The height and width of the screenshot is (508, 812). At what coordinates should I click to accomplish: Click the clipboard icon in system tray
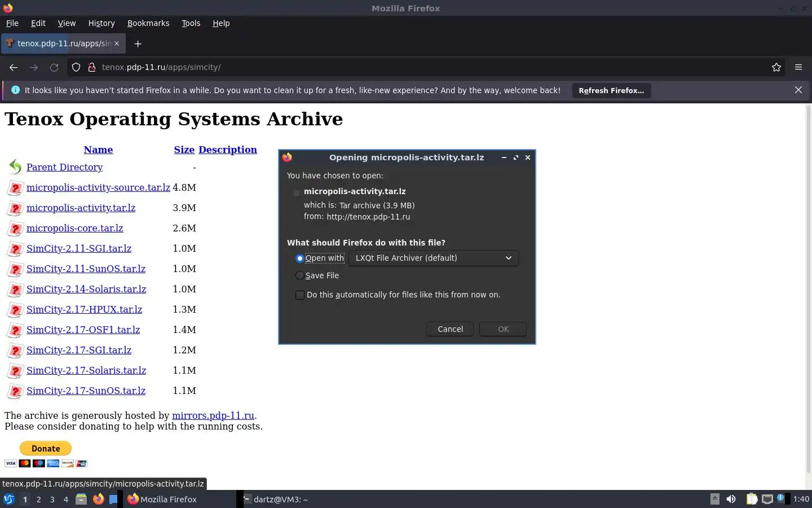pyautogui.click(x=752, y=499)
